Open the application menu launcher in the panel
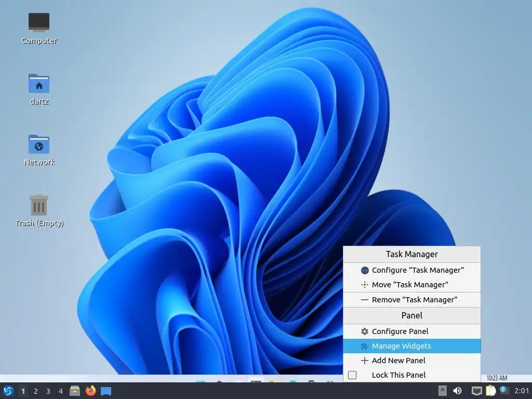Screen dimensions: 532x399 pos(8,391)
